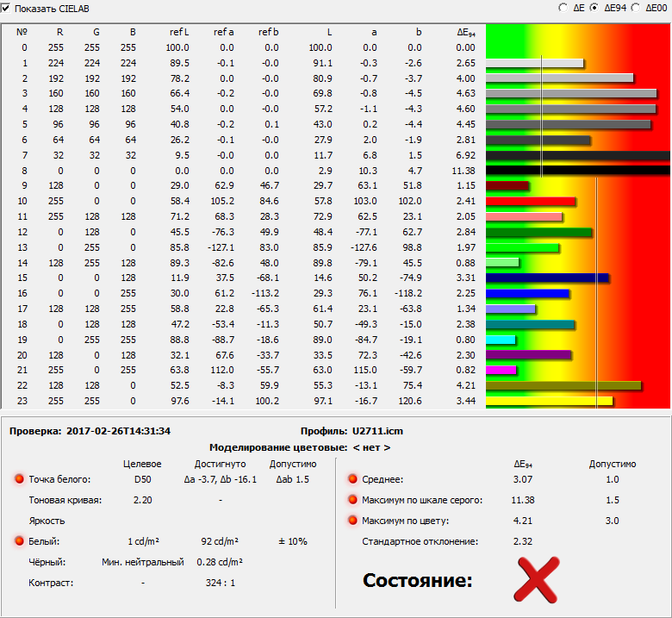Toggle the Показать CIELAB checkbox
The height and width of the screenshot is (618, 672).
click(5, 8)
